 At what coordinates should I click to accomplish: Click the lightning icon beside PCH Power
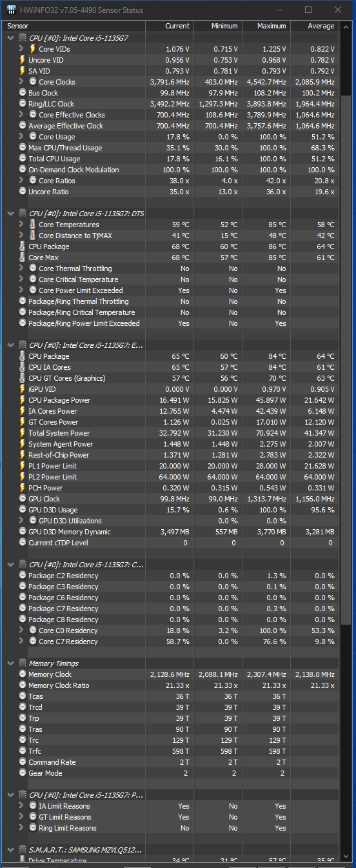tap(23, 488)
